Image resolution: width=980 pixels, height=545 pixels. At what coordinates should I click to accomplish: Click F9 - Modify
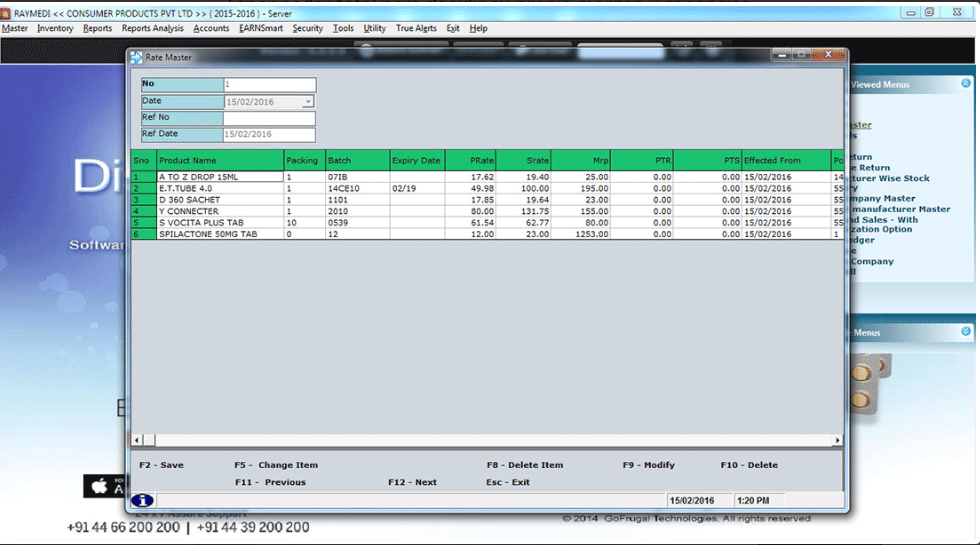[648, 465]
